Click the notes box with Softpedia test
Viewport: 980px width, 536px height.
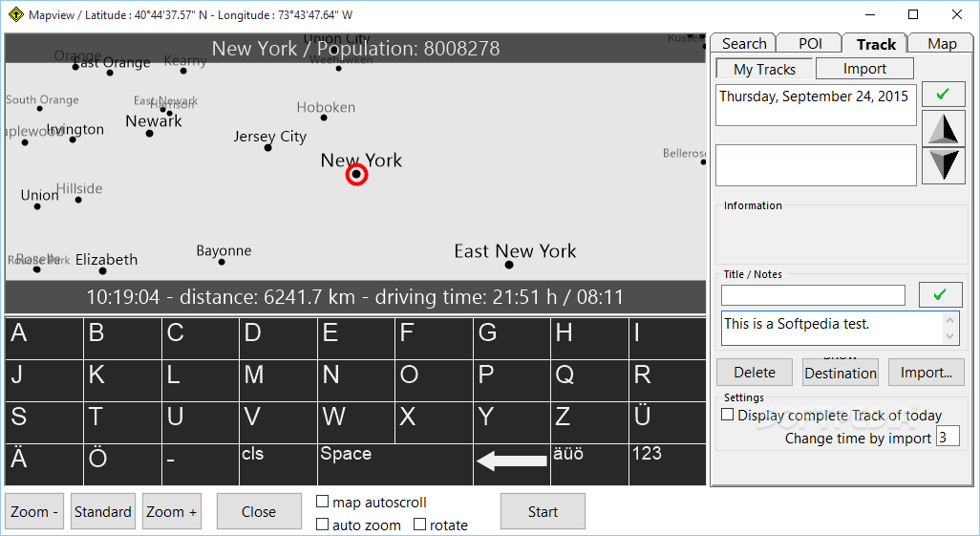840,329
